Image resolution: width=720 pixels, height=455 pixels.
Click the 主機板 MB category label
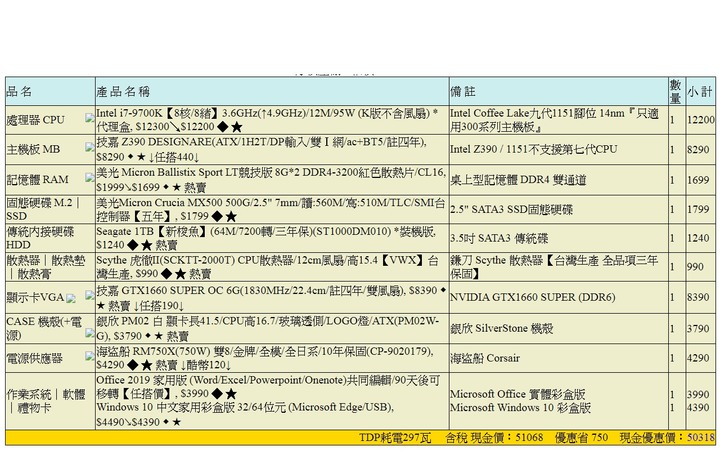[x=33, y=149]
